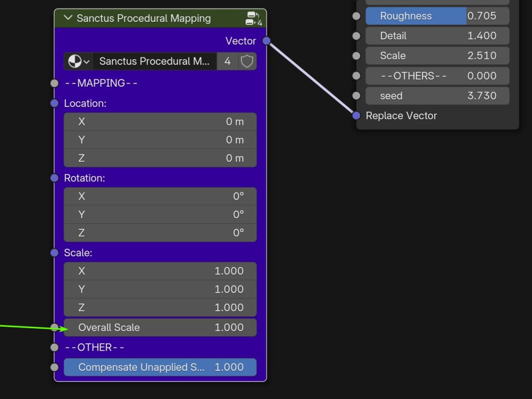Click the Location input socket
Screen dimensions: 532x399
54,103
